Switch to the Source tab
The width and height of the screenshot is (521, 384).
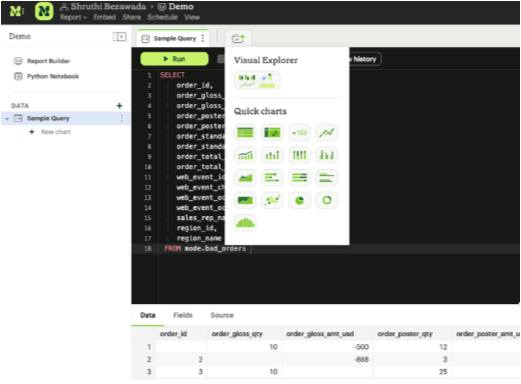click(222, 315)
